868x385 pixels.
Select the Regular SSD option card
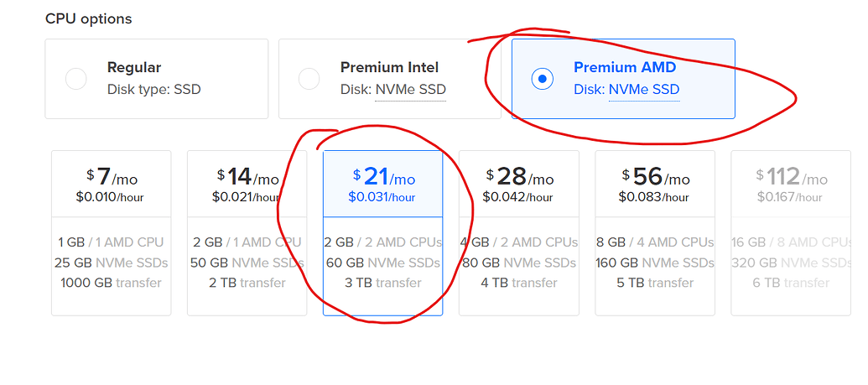156,79
